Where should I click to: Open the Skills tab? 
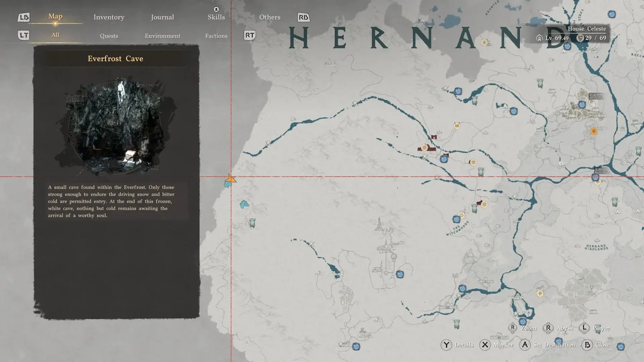[x=216, y=17]
